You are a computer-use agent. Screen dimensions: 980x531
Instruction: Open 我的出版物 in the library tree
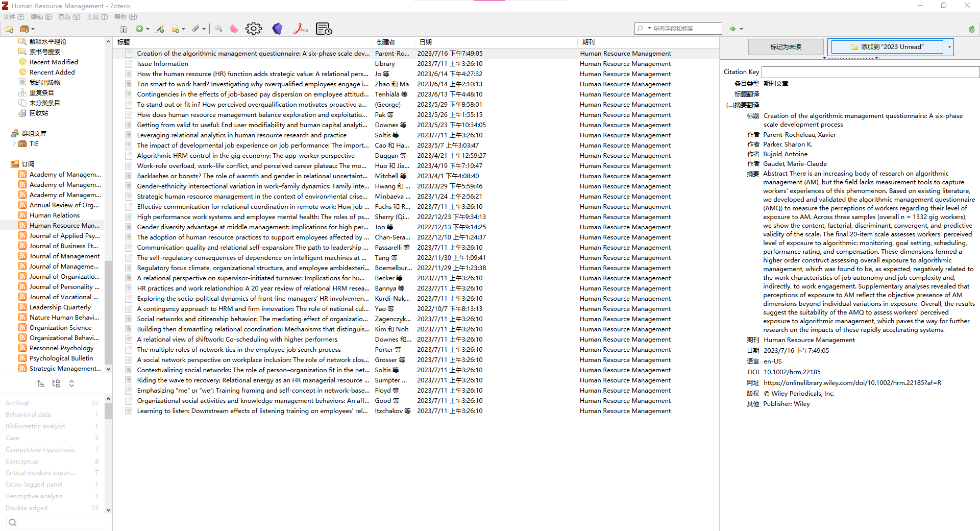45,83
